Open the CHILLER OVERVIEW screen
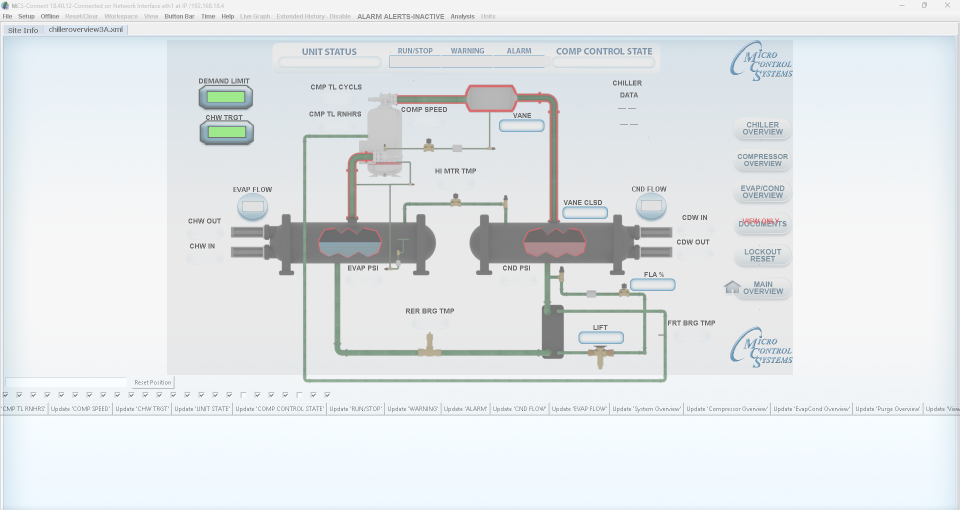The height and width of the screenshot is (510, 960). (762, 128)
